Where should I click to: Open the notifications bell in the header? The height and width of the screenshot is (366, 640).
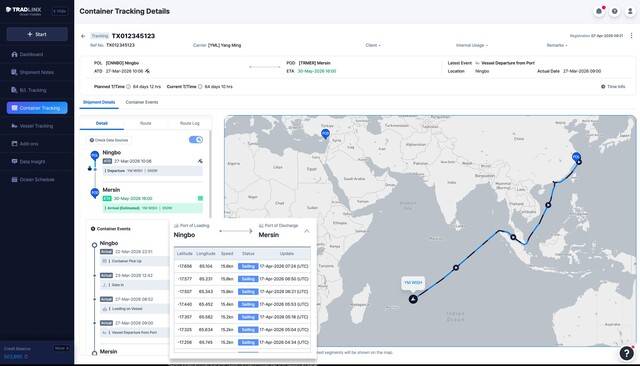point(599,11)
